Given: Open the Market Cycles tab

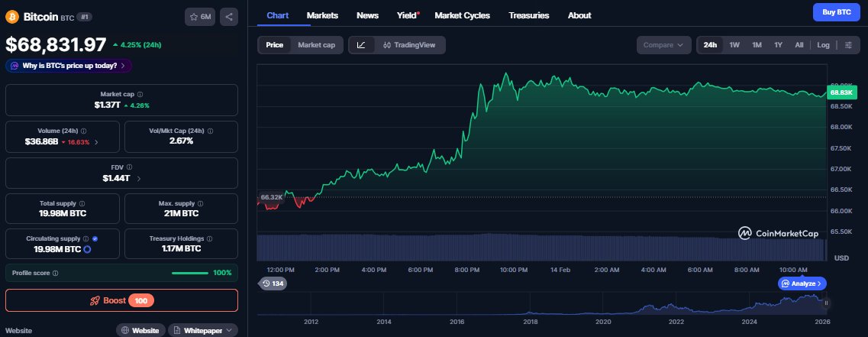Looking at the screenshot, I should [x=462, y=15].
